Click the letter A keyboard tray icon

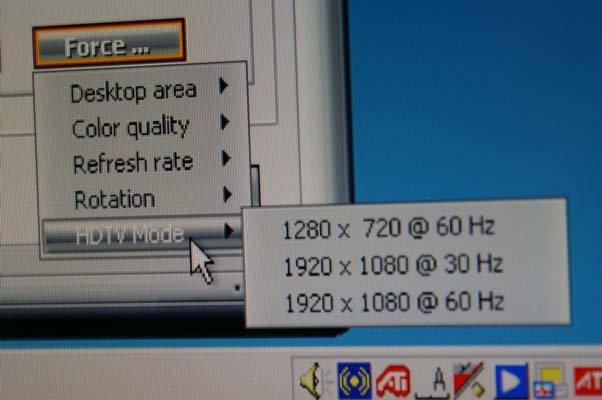435,382
